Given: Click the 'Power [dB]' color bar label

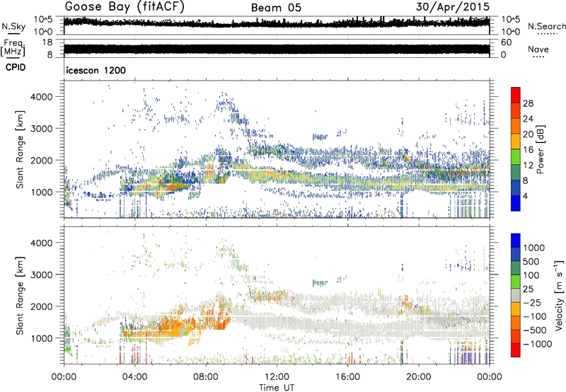Looking at the screenshot, I should (541, 149).
